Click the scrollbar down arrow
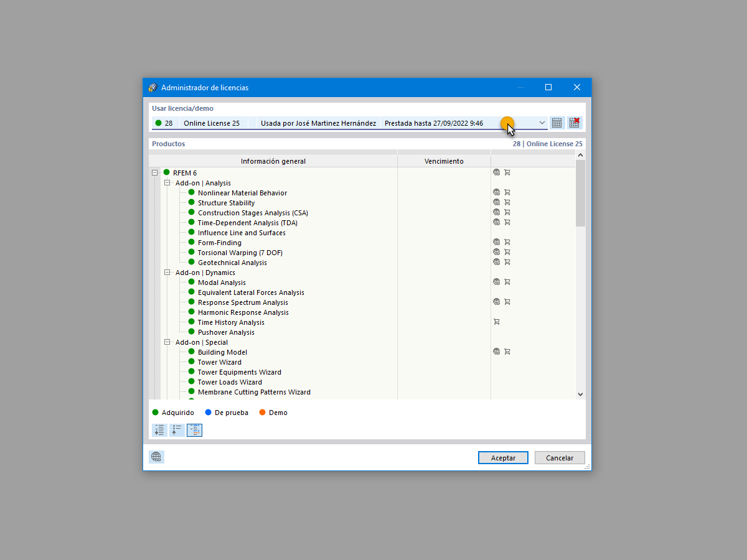 [580, 394]
